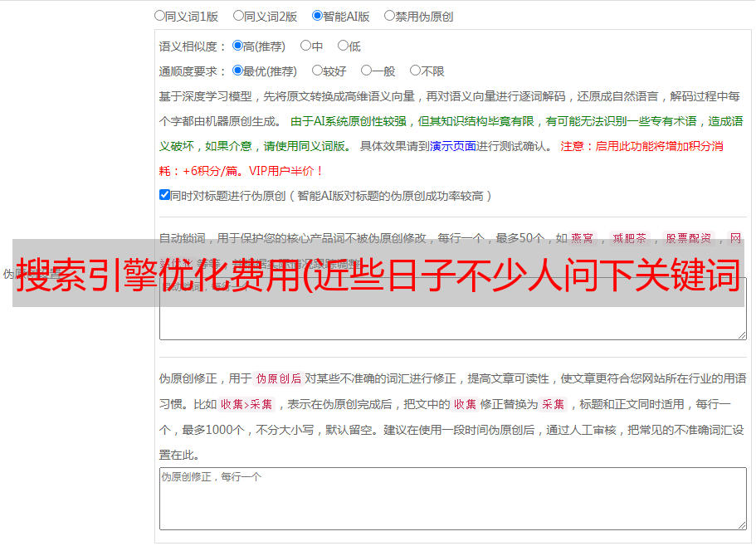The height and width of the screenshot is (546, 756).
Task: Open the 演示页面 link
Action: (x=452, y=146)
